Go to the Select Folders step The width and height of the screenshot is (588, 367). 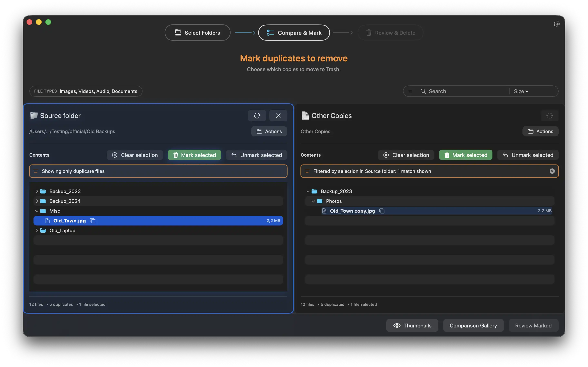(x=197, y=33)
